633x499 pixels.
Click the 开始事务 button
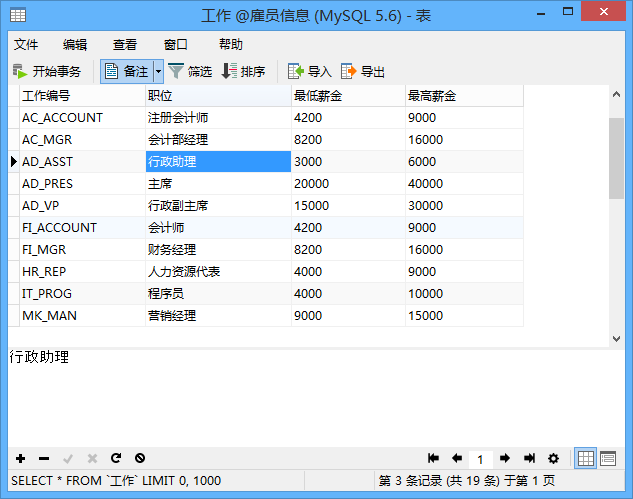pos(47,71)
